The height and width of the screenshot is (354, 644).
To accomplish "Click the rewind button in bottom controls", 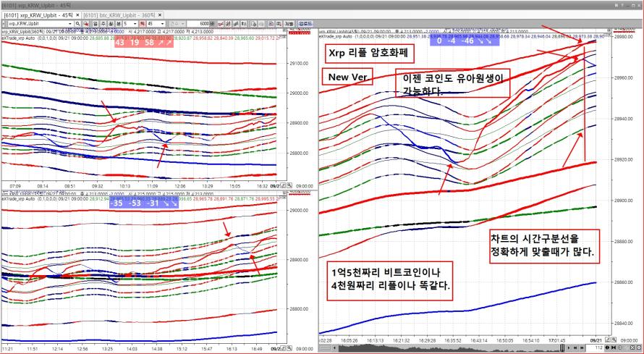I will [x=575, y=347].
